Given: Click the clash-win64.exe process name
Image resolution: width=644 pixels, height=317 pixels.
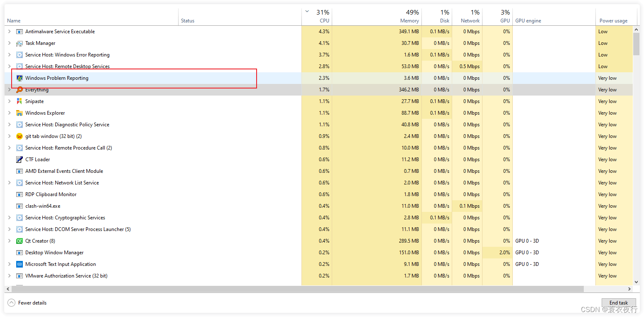Looking at the screenshot, I should click(43, 206).
